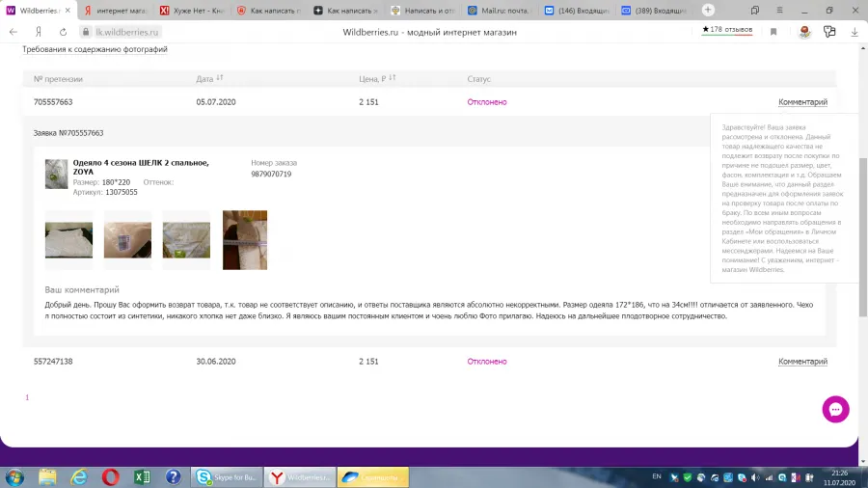The width and height of the screenshot is (868, 488).
Task: Expand claim row 557247138
Action: click(429, 362)
